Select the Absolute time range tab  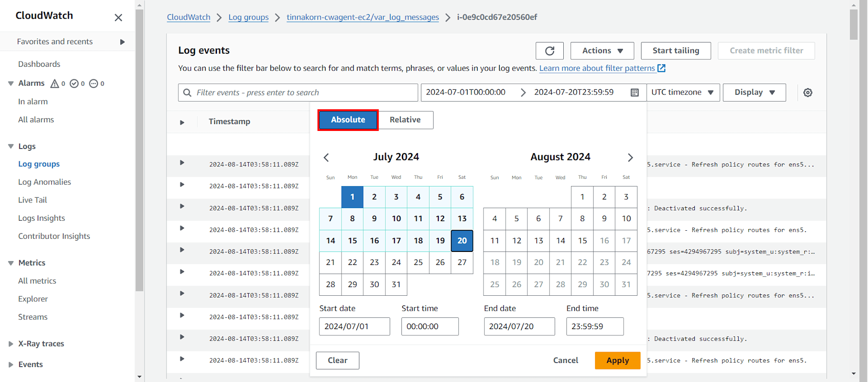pos(348,120)
